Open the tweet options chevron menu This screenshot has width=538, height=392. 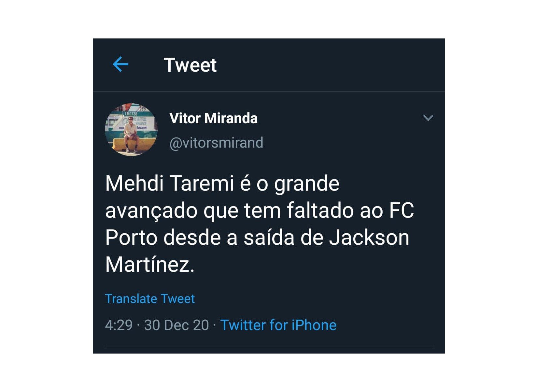[428, 118]
